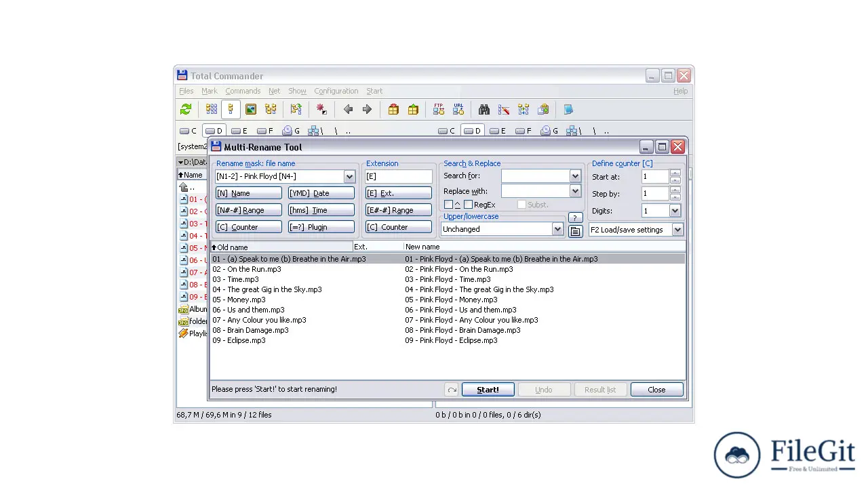Click the ? help button
The width and height of the screenshot is (868, 488).
click(x=575, y=218)
